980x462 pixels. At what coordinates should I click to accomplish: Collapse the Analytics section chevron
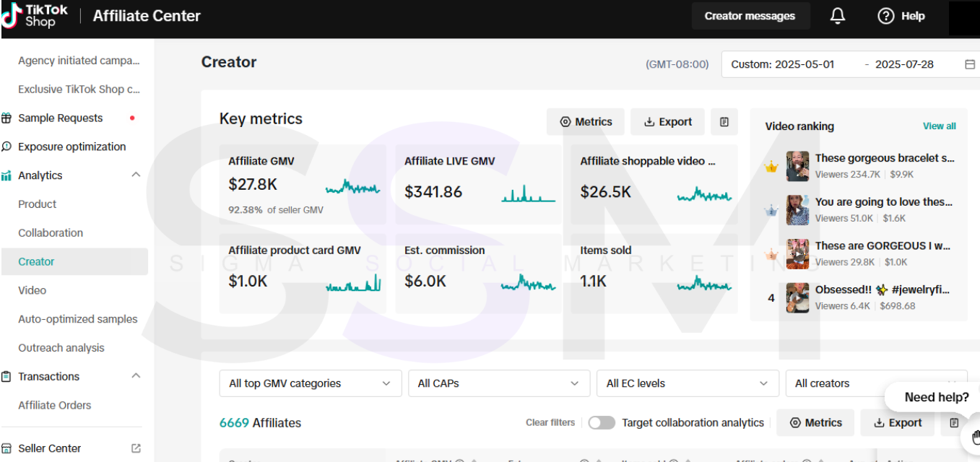tap(136, 175)
